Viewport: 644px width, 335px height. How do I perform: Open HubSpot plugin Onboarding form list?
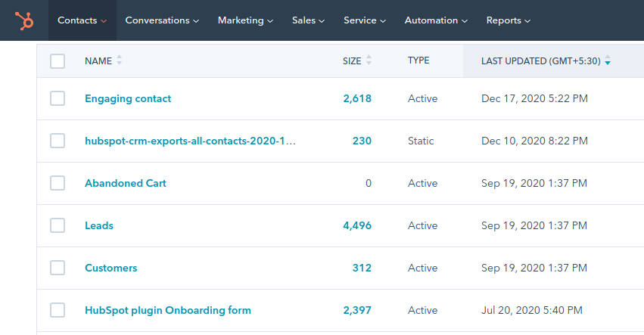click(167, 310)
